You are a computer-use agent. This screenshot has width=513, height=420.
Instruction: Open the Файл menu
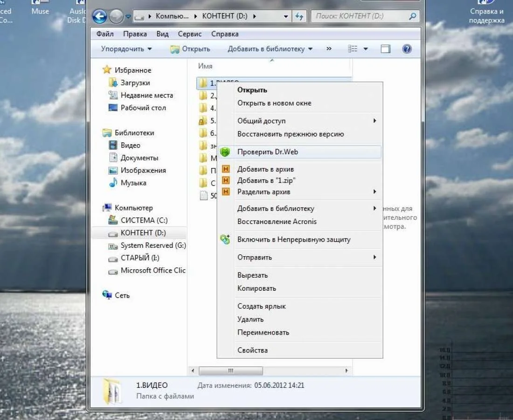105,34
